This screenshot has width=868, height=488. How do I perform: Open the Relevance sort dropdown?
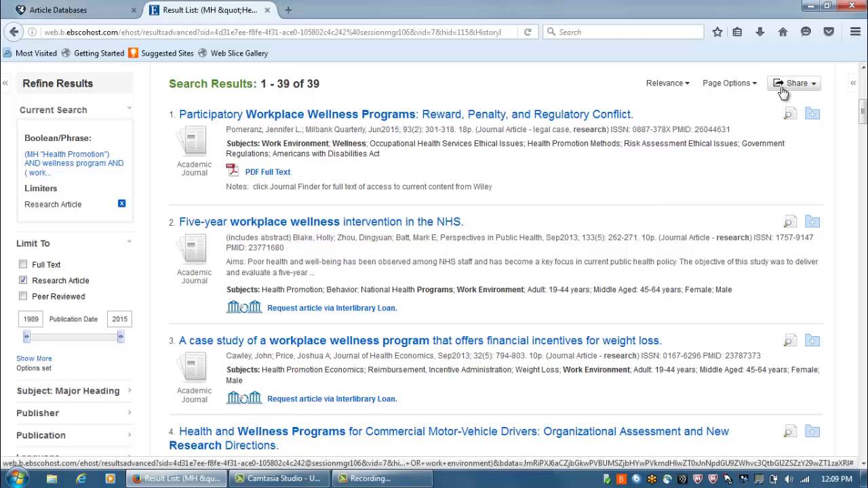coord(667,83)
